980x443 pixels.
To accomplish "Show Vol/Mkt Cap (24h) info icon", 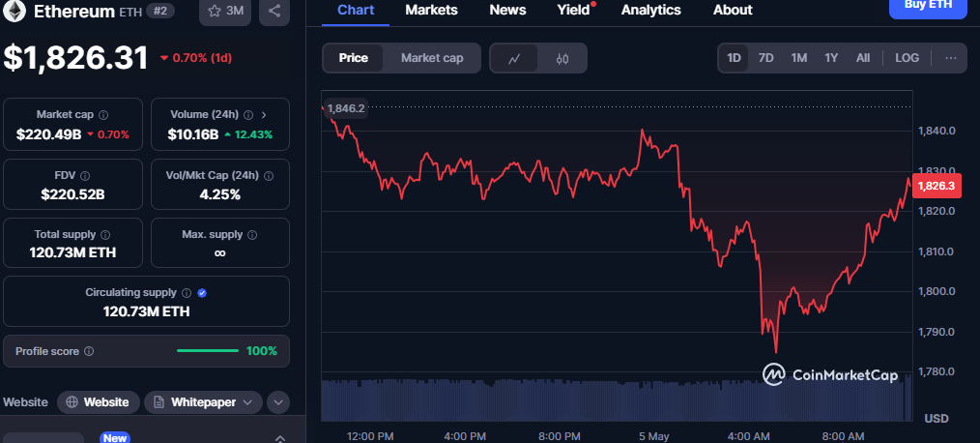I will [269, 176].
